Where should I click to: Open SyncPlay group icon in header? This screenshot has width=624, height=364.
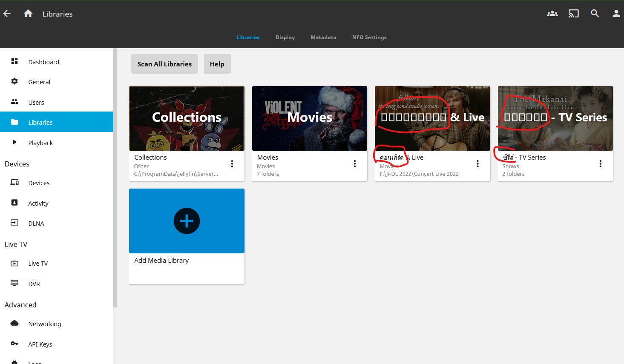(552, 14)
